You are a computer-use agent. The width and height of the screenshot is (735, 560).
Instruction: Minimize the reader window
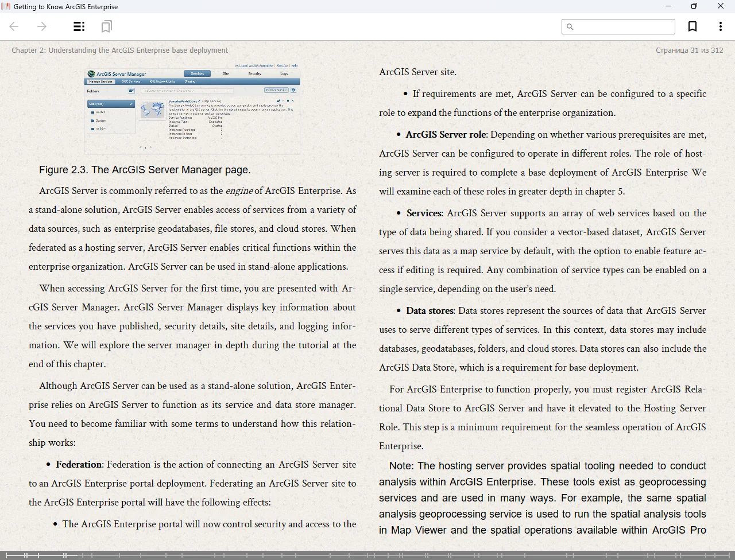[668, 6]
